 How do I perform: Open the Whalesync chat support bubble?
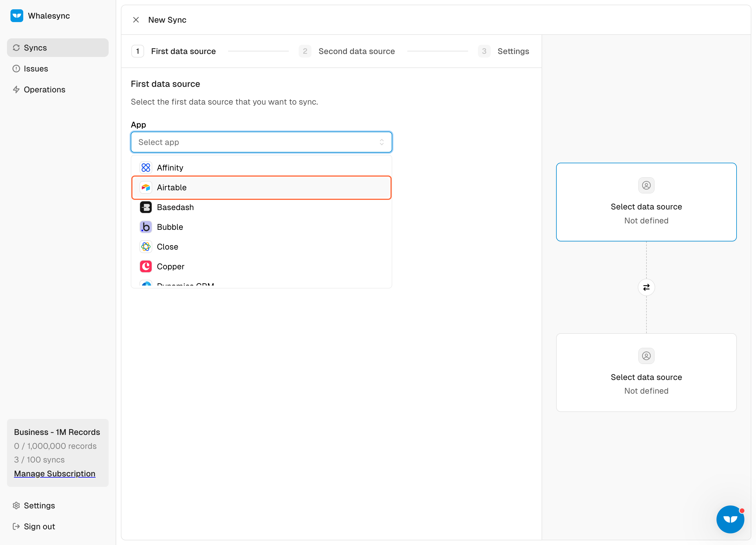pos(730,519)
